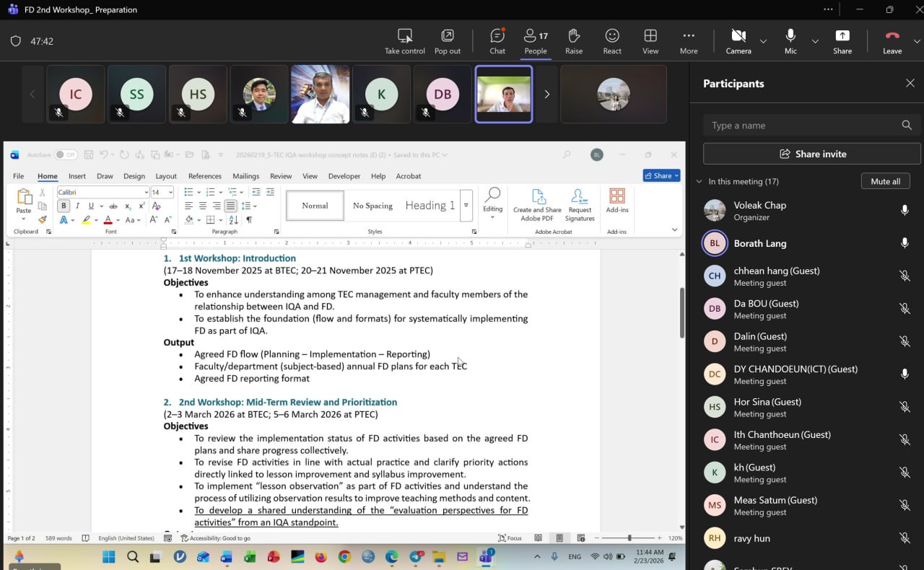The height and width of the screenshot is (570, 924).
Task: Open the People tab in meeting toolbar
Action: (x=536, y=40)
